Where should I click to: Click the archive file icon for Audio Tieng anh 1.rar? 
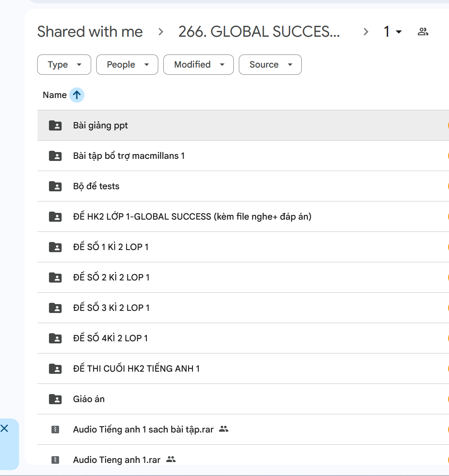click(x=55, y=460)
